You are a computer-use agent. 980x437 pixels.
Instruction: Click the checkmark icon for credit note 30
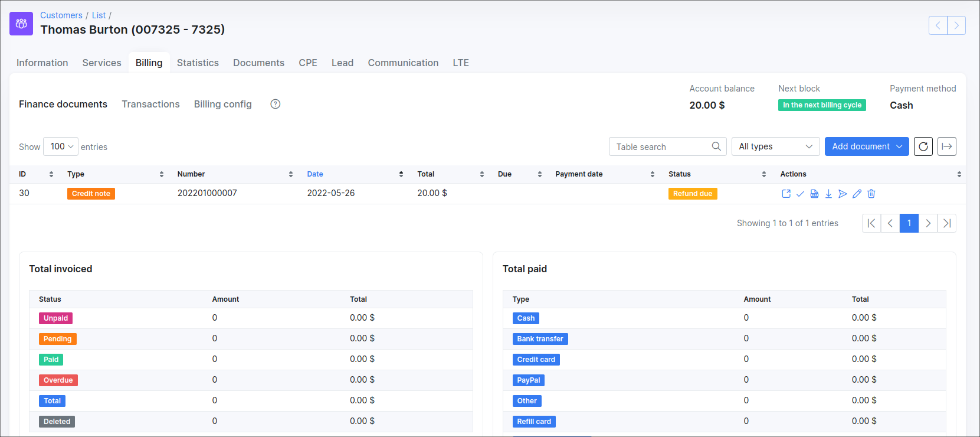tap(800, 194)
